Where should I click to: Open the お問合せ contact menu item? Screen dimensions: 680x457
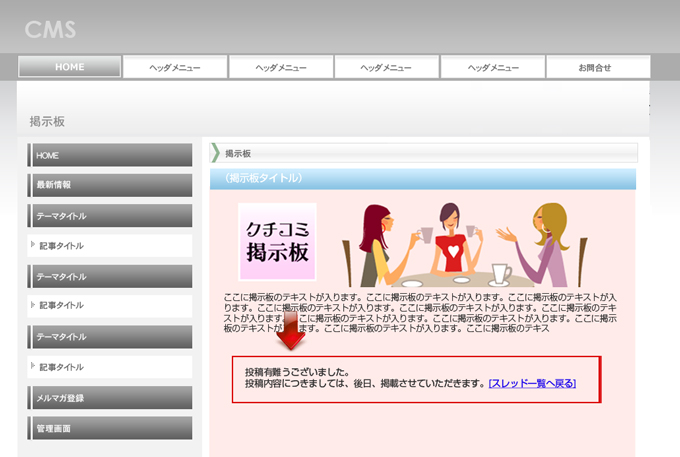598,67
